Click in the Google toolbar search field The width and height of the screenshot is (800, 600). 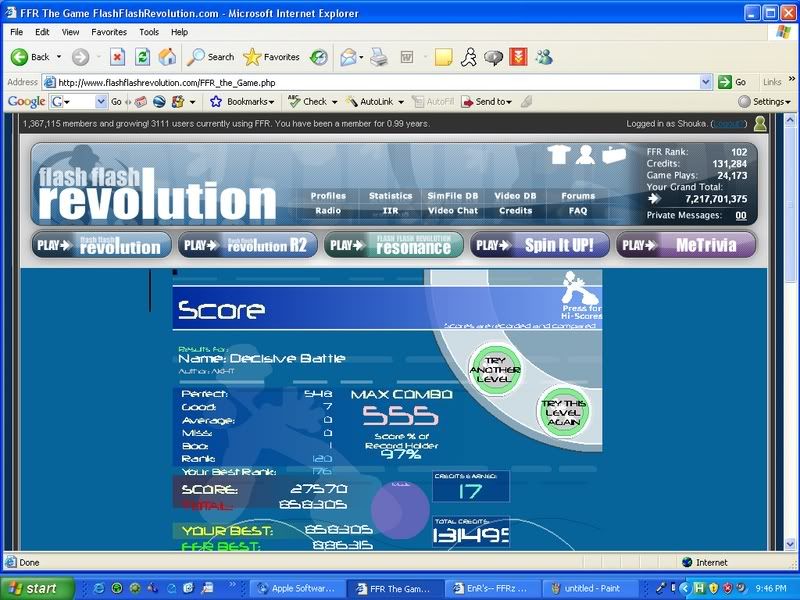(78, 101)
